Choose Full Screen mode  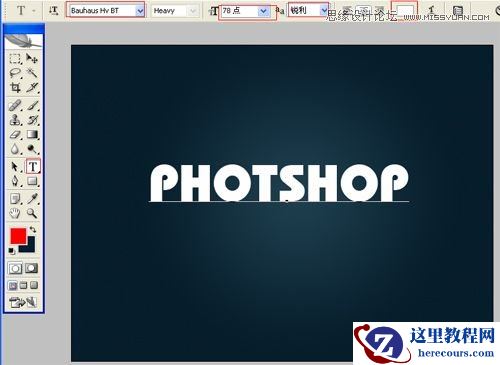click(x=34, y=285)
